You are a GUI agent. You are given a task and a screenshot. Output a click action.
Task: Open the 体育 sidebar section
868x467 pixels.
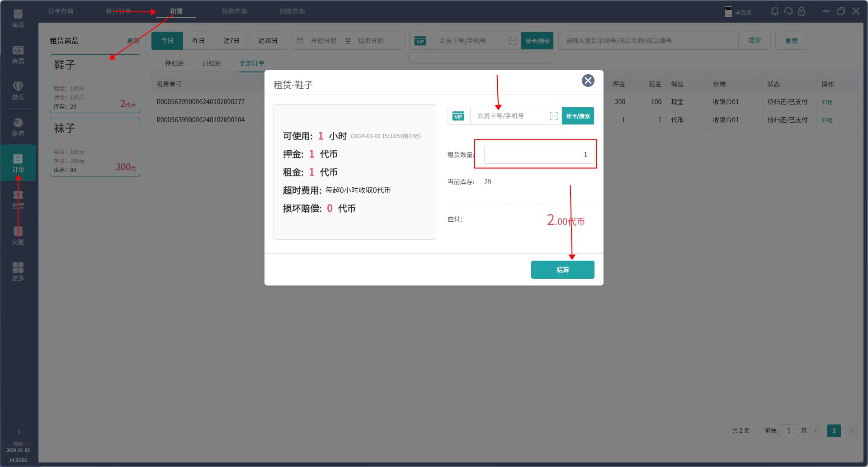[18, 127]
